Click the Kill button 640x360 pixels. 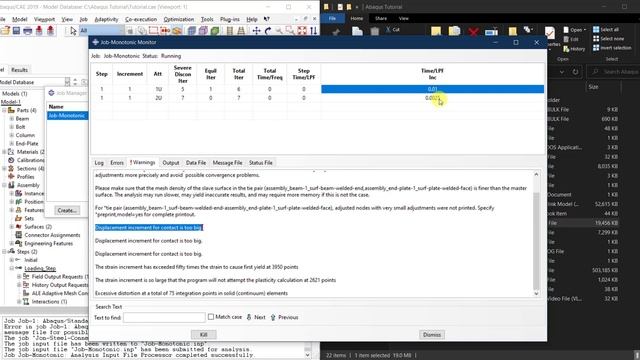204,335
